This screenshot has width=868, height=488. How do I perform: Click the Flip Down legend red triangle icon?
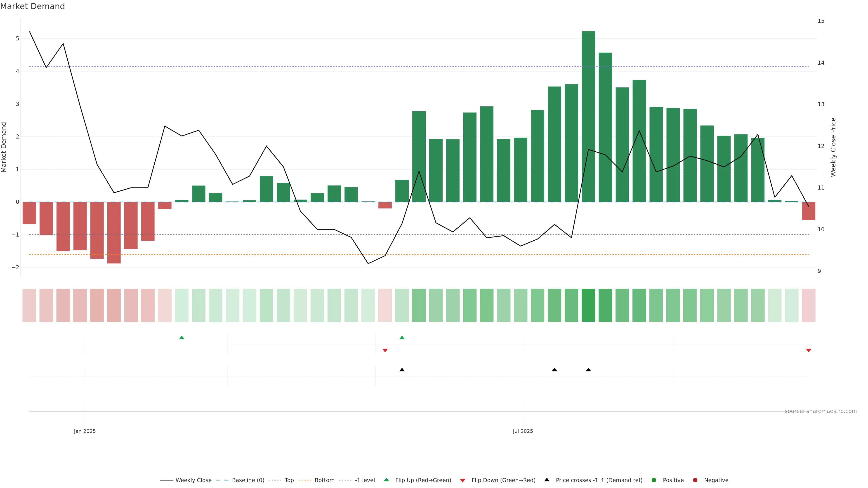click(x=463, y=480)
